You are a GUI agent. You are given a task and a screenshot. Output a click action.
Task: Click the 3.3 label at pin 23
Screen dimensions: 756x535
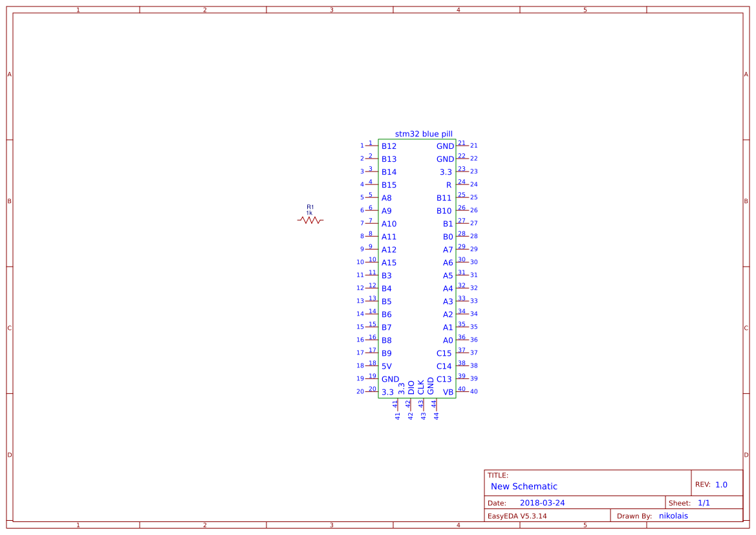click(x=446, y=172)
